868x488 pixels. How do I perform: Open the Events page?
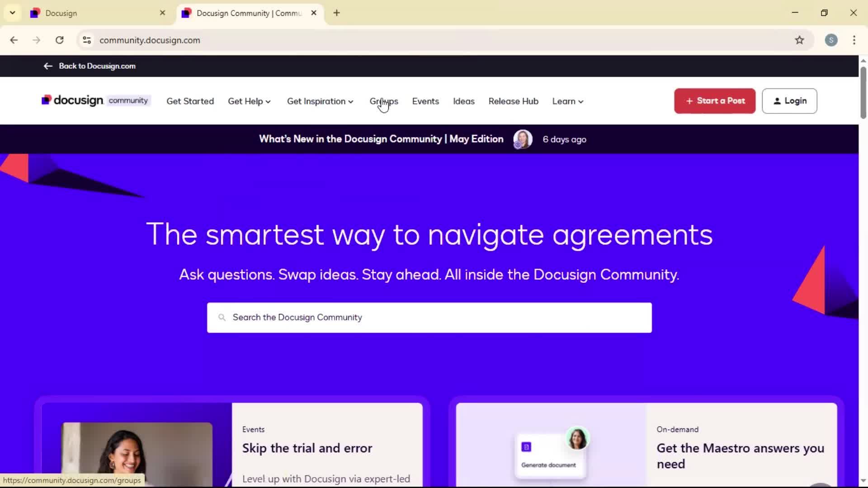425,101
